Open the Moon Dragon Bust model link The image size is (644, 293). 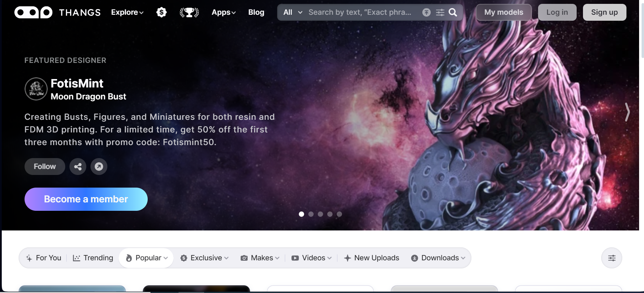tap(88, 97)
